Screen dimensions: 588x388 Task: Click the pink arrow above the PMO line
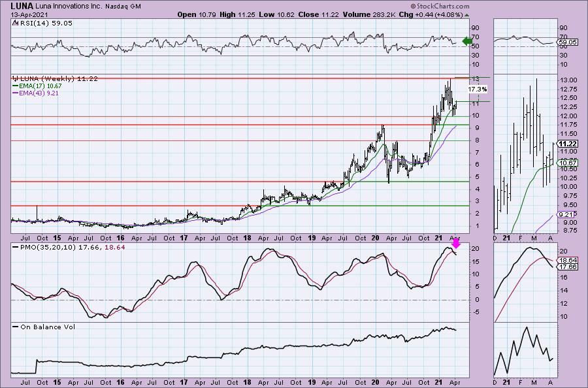455,244
